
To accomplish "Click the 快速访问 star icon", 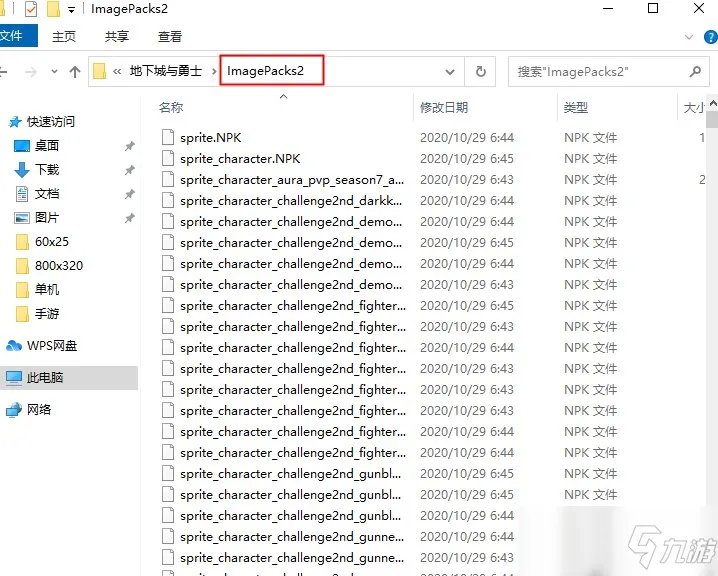I will [x=15, y=122].
